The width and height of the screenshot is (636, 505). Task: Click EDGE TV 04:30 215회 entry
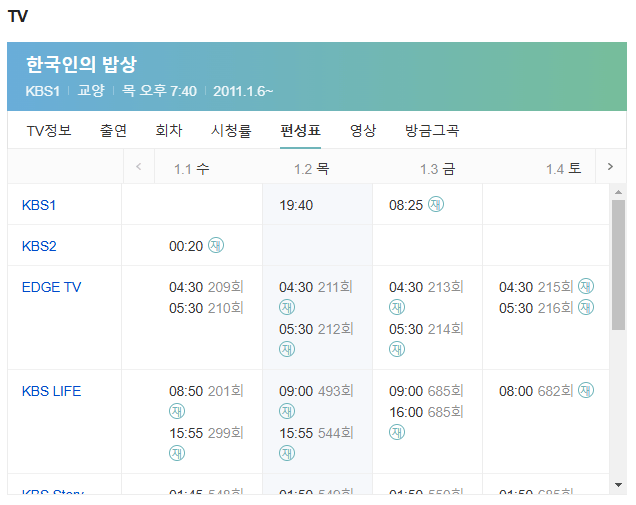[x=536, y=287]
